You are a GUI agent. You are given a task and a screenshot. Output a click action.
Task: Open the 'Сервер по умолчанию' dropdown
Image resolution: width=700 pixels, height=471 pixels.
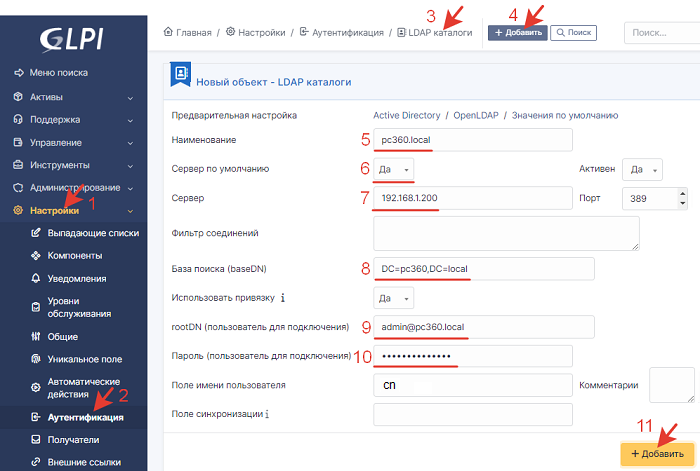click(x=393, y=170)
